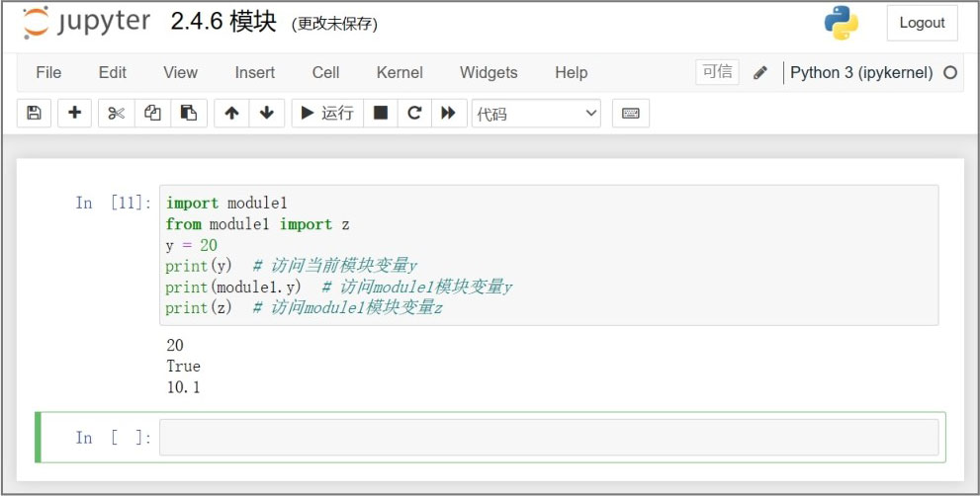Viewport: 980px width, 496px height.
Task: Click 'from module1 import z' line
Action: (257, 224)
